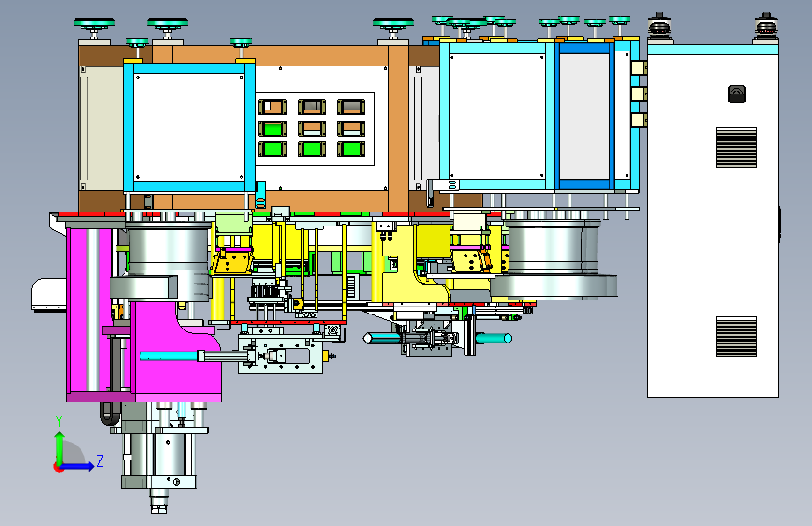Select the upper ventilation grille on white cabinet

click(736, 148)
